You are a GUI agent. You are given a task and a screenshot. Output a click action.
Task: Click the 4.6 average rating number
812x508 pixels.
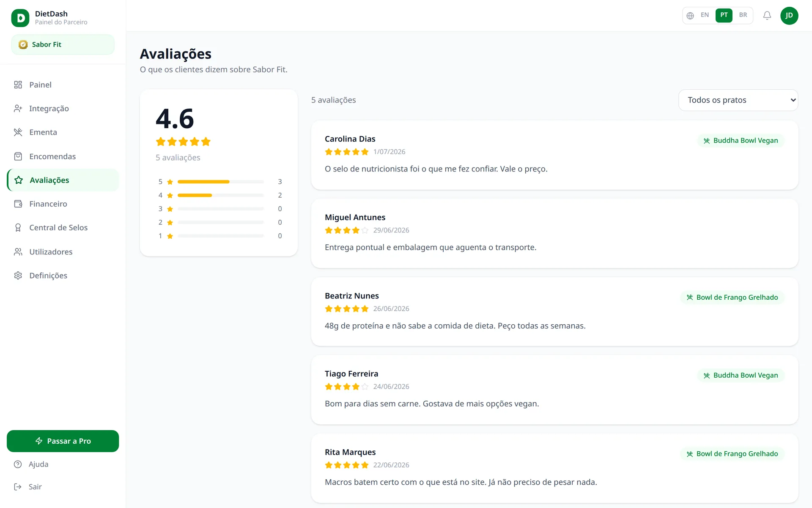click(175, 119)
